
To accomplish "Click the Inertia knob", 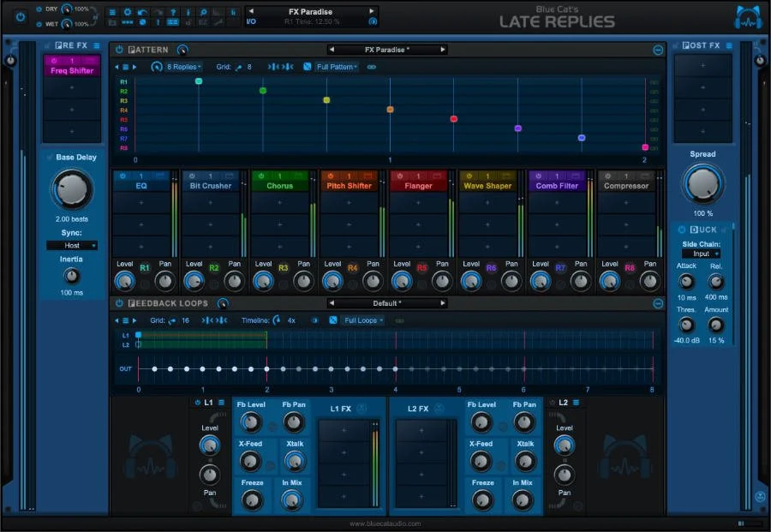I will coord(72,277).
